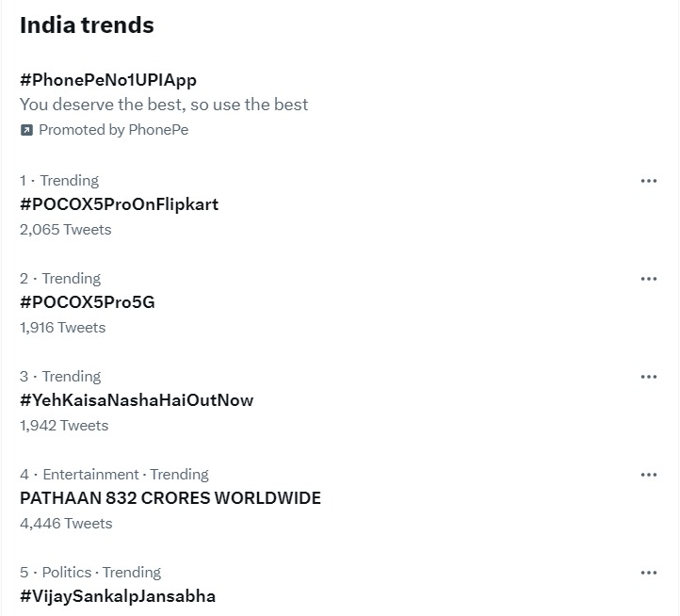This screenshot has height=616, width=680.
Task: Open the #VijaySankalpJansabha politics trend
Action: tap(118, 596)
